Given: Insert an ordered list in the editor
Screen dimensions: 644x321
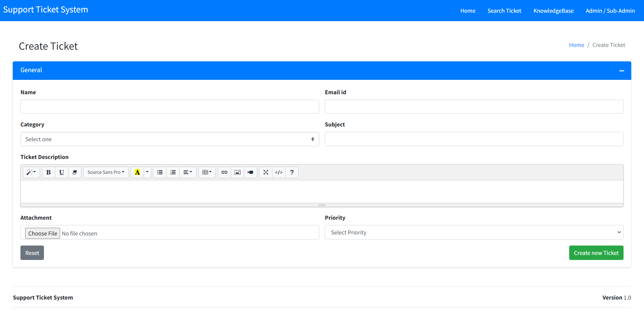Looking at the screenshot, I should (x=173, y=172).
